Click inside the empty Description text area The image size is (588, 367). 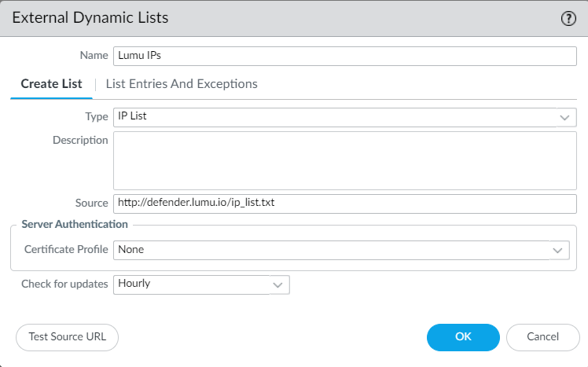click(344, 160)
